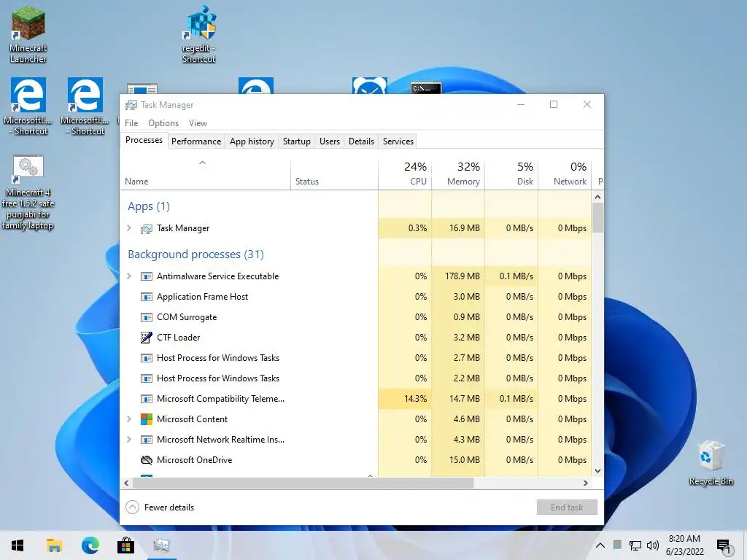Open the taskbar clock showing 8:20 AM
This screenshot has width=747, height=560.
pos(684,545)
